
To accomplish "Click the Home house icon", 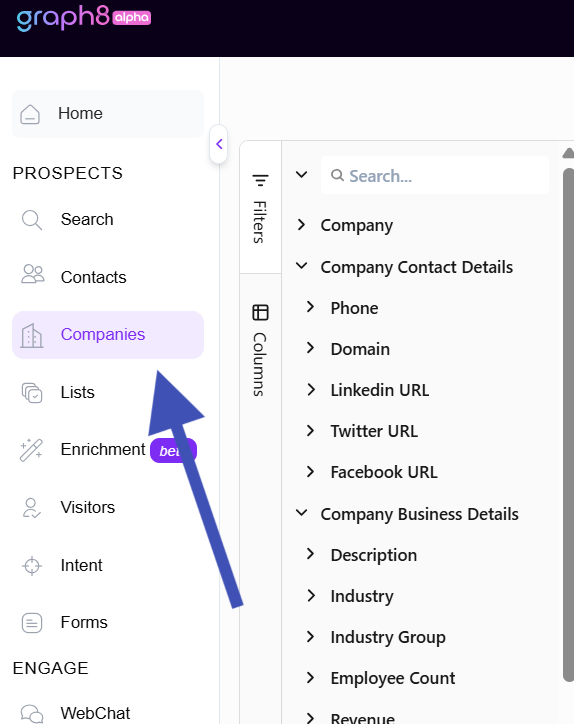I will (30, 114).
